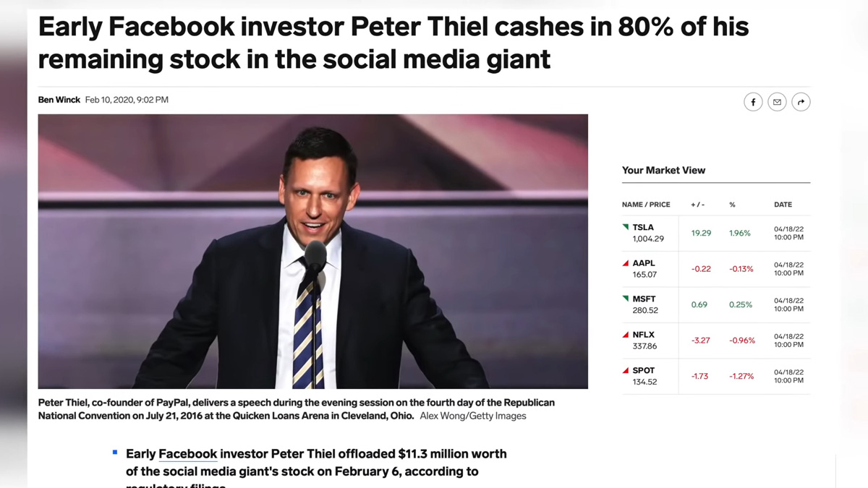This screenshot has width=868, height=488.
Task: Click the DATE column header
Action: click(783, 205)
